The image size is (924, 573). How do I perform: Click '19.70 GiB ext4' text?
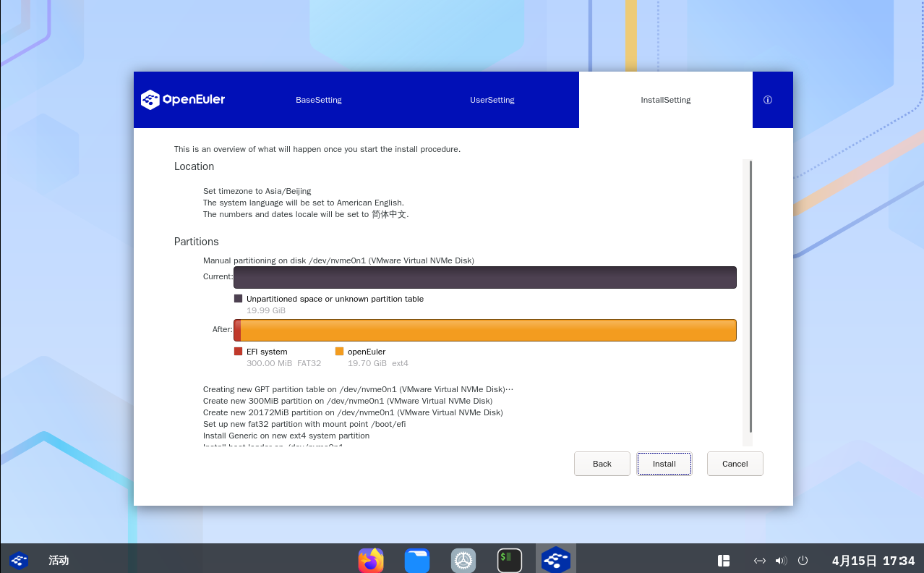tap(378, 363)
